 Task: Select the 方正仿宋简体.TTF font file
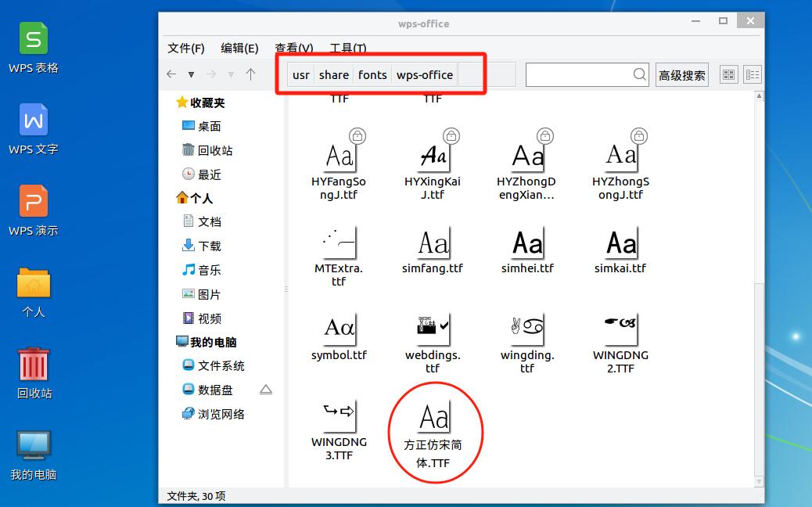pos(433,433)
